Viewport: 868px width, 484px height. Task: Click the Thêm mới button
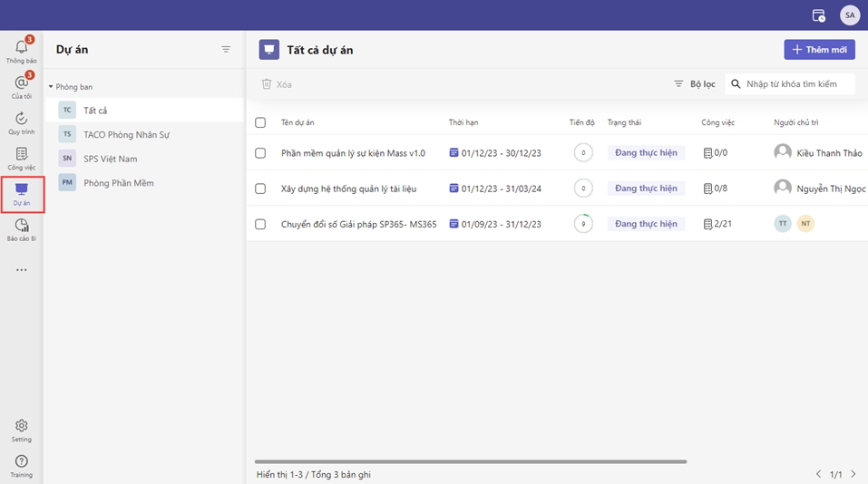coord(819,50)
